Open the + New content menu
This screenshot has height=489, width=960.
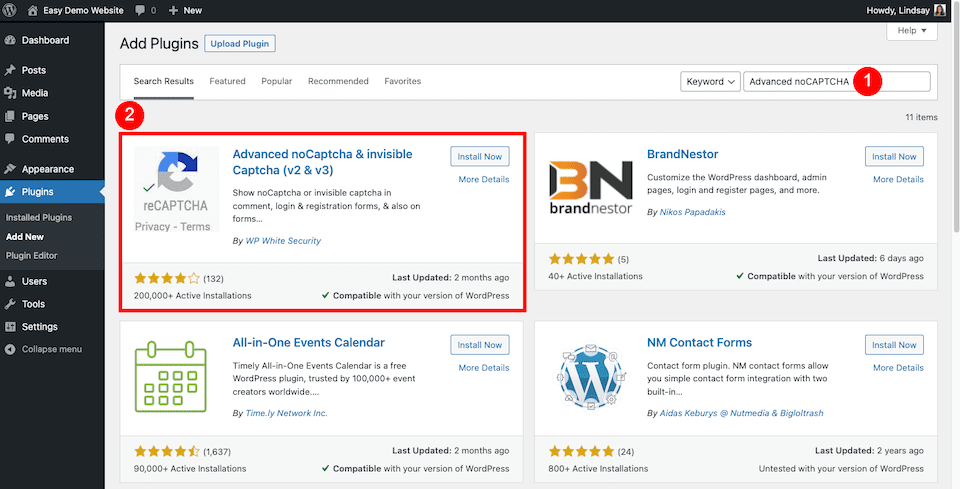coord(185,10)
